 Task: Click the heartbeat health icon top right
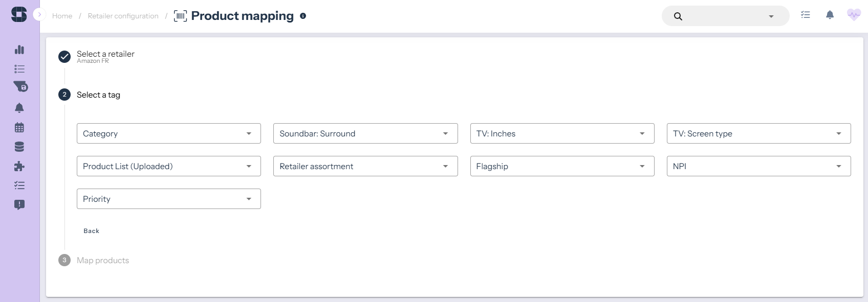click(x=853, y=15)
